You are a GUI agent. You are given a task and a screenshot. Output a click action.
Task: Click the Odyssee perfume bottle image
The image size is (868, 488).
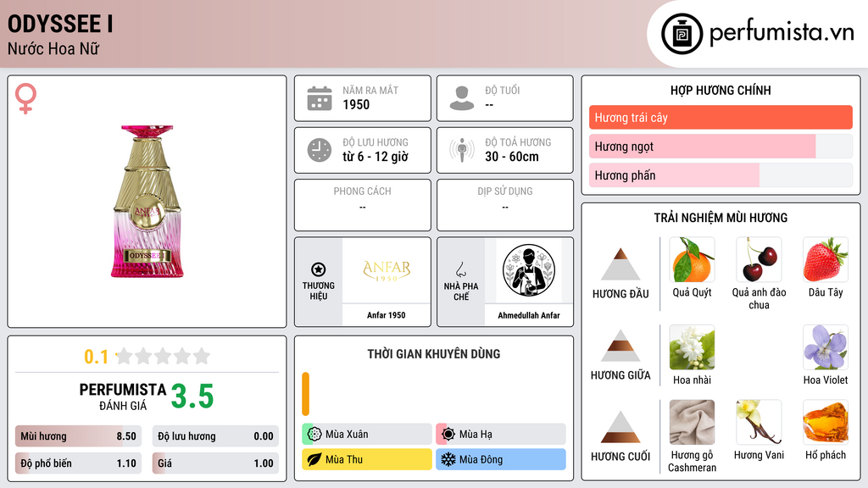[147, 202]
